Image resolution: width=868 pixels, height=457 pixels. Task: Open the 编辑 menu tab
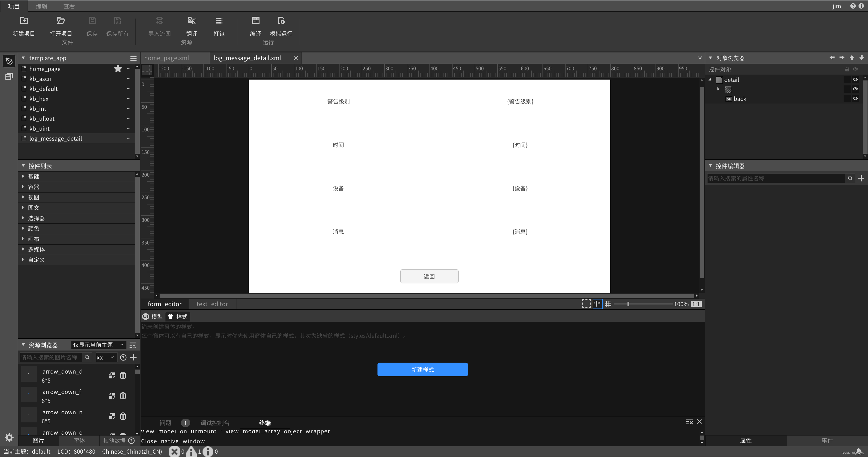point(41,6)
